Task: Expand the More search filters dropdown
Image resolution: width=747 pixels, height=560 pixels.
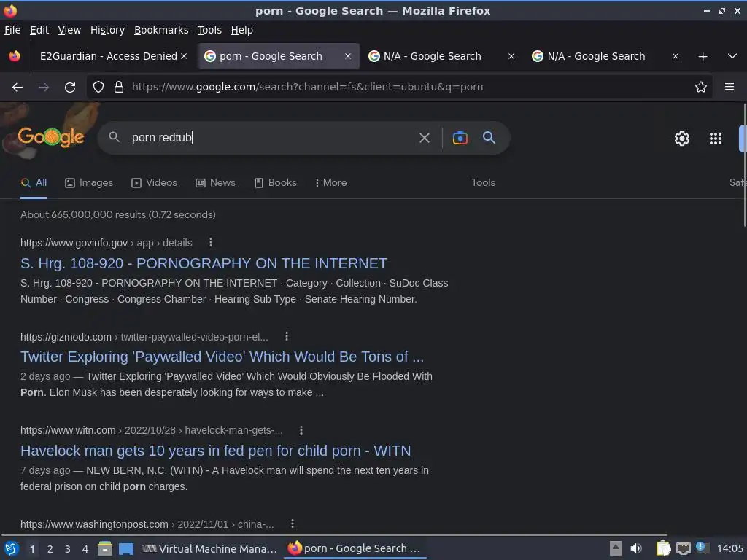Action: 330,183
